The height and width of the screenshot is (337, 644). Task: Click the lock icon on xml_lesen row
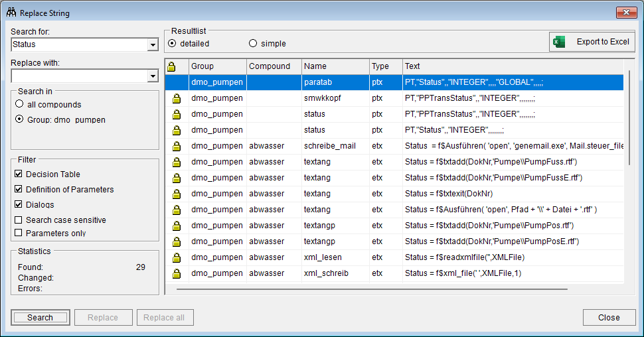(177, 257)
